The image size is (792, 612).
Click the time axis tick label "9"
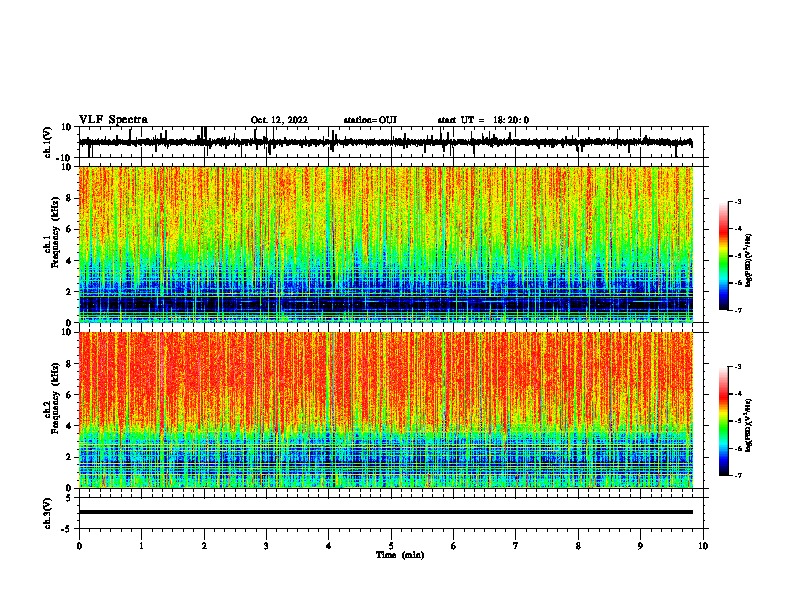coord(640,546)
